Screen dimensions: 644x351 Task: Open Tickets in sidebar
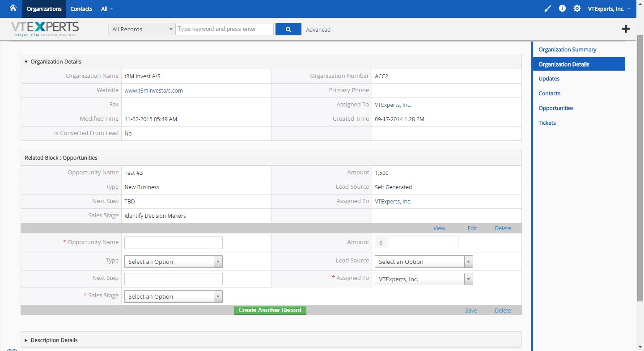click(547, 123)
